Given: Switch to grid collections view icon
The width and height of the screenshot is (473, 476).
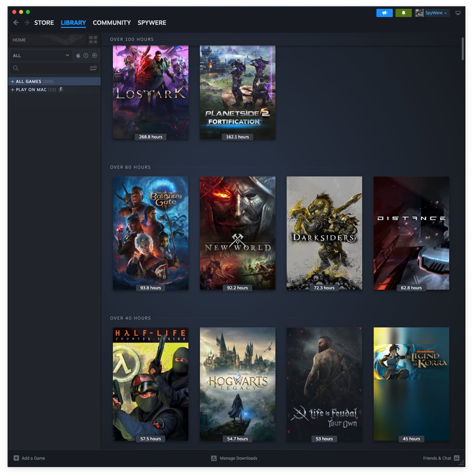Looking at the screenshot, I should (93, 40).
